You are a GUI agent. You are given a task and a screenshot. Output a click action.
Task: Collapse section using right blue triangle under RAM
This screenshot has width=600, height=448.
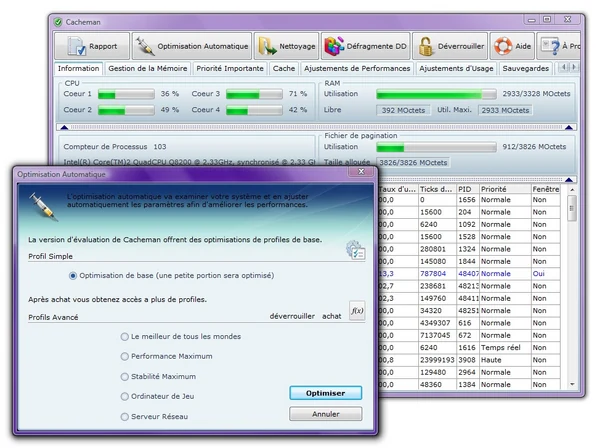click(x=569, y=127)
